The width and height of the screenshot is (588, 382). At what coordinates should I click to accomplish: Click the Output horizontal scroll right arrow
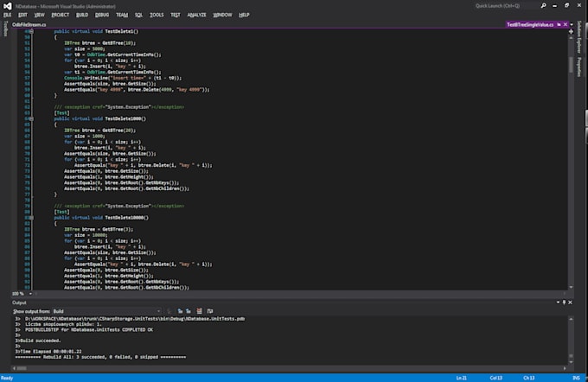coord(565,368)
